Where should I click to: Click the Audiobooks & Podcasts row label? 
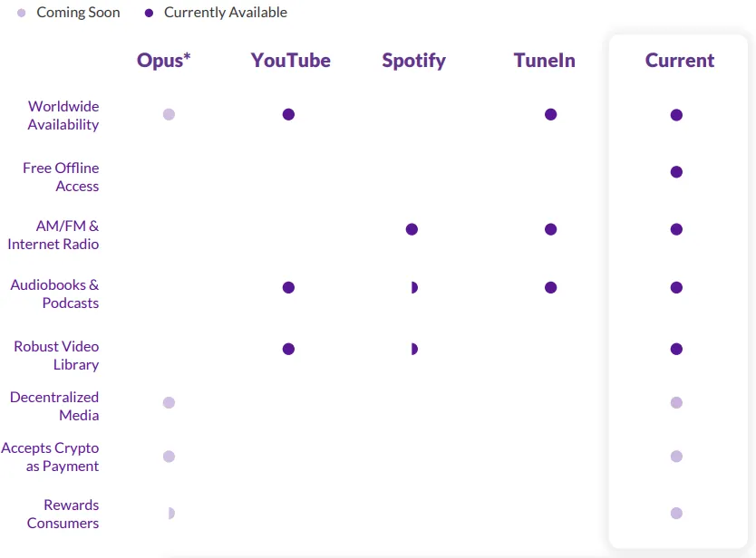click(54, 293)
